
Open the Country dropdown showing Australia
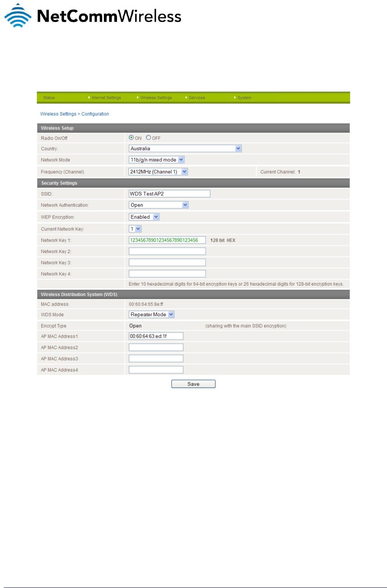185,149
